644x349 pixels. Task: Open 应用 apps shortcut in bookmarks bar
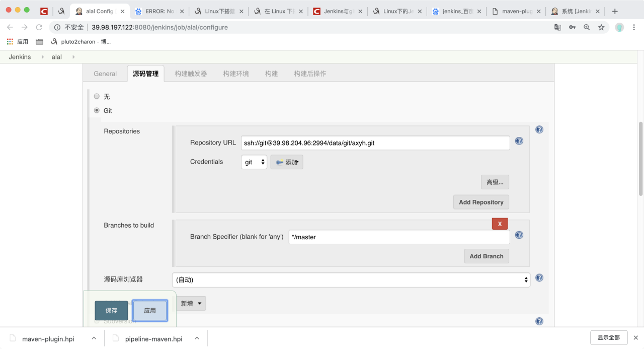pyautogui.click(x=18, y=42)
